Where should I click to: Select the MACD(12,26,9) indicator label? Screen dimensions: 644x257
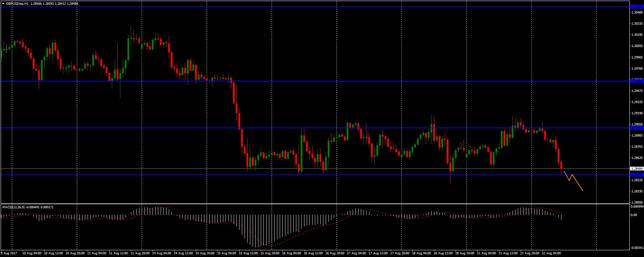13,207
